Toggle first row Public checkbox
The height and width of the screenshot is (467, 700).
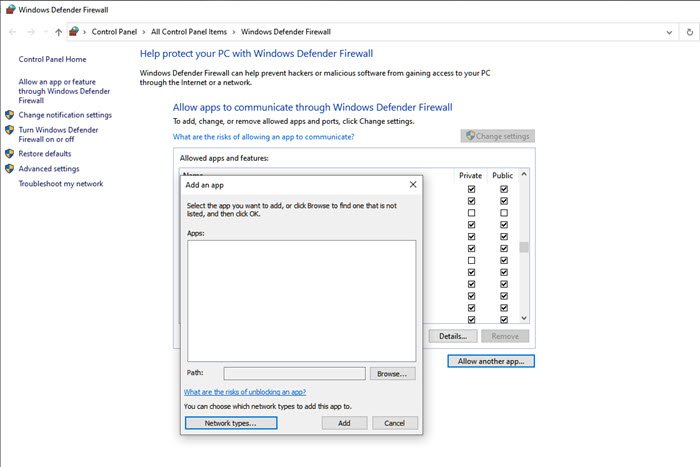pos(504,189)
